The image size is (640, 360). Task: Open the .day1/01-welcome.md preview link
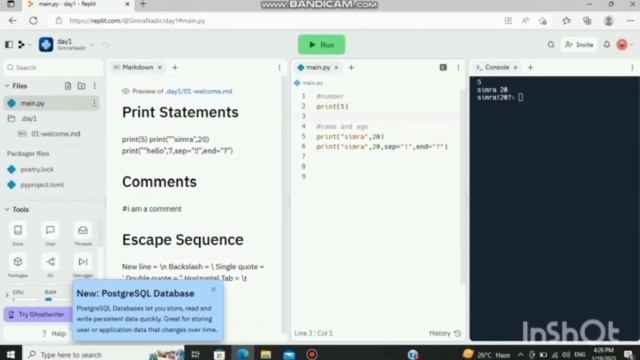pos(199,91)
